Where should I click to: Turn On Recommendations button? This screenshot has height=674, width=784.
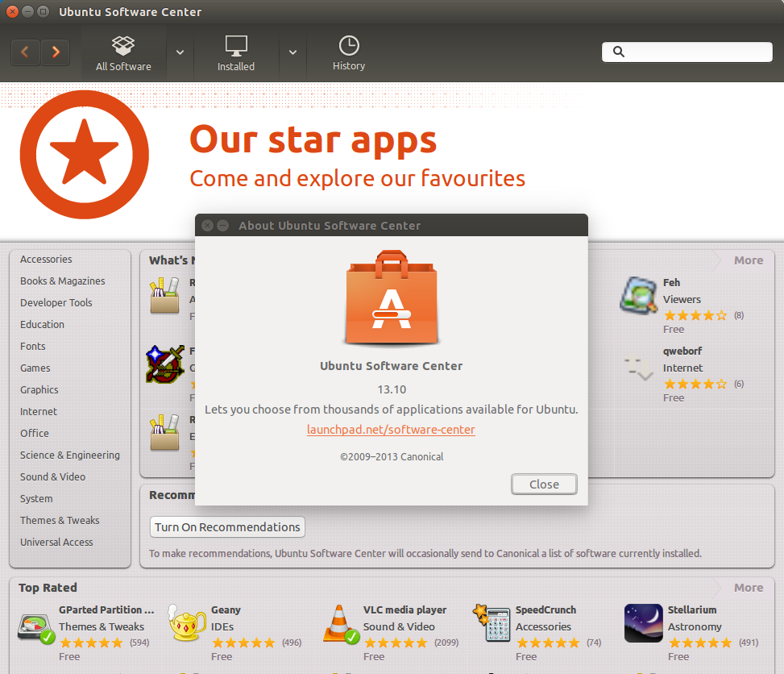pos(227,527)
